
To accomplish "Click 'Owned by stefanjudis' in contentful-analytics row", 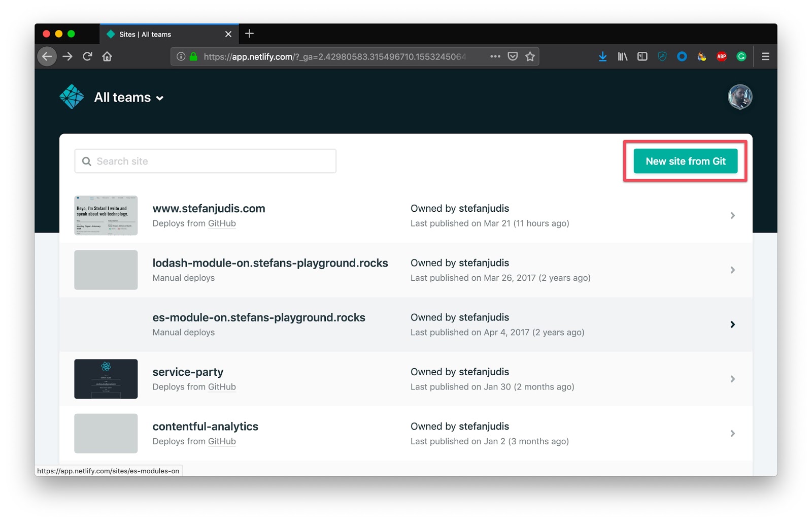I will tap(460, 426).
